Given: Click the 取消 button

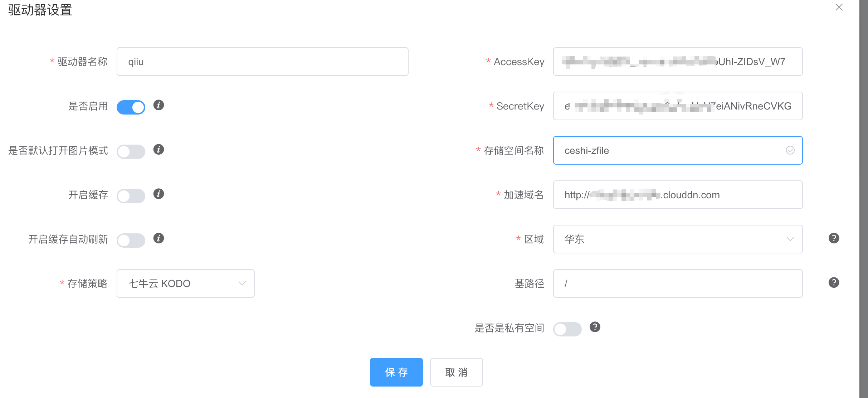Looking at the screenshot, I should [456, 372].
